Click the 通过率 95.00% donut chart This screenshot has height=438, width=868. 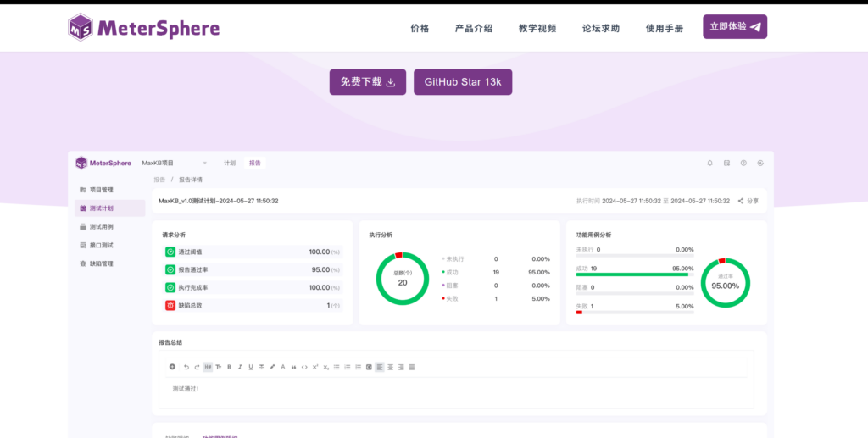726,283
